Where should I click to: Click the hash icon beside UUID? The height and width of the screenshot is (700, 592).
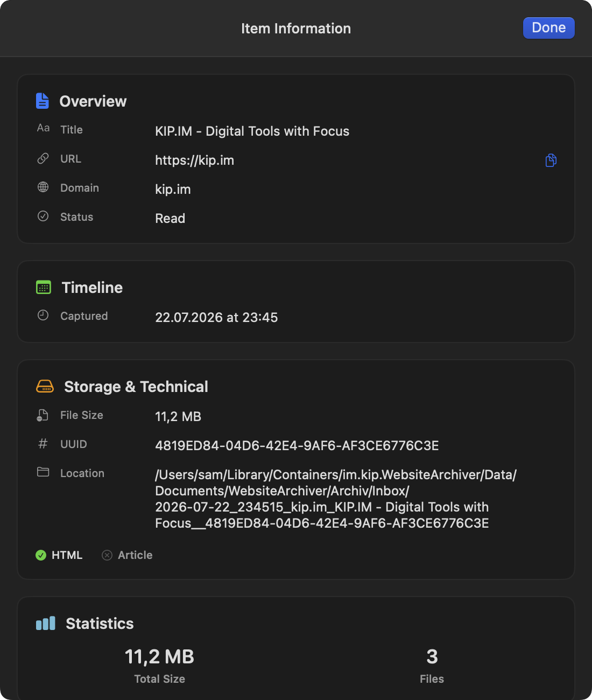pos(43,443)
